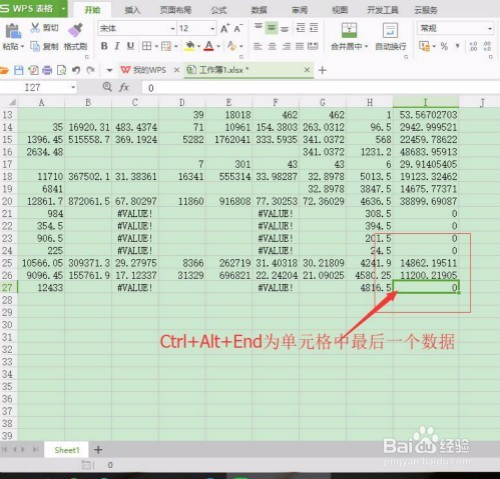Click the save floppy disk icon
Viewport: 500px width, 479px height.
19,70
